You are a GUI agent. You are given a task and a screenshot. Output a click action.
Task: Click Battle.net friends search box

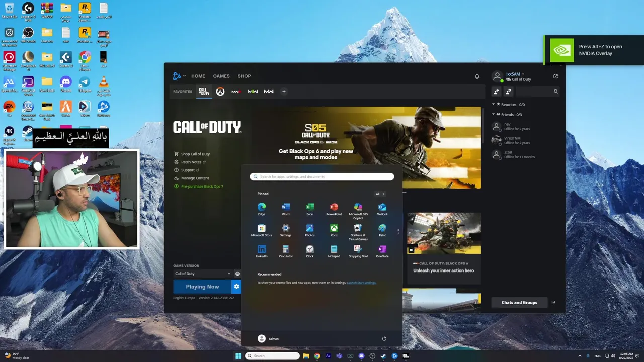coord(538,92)
